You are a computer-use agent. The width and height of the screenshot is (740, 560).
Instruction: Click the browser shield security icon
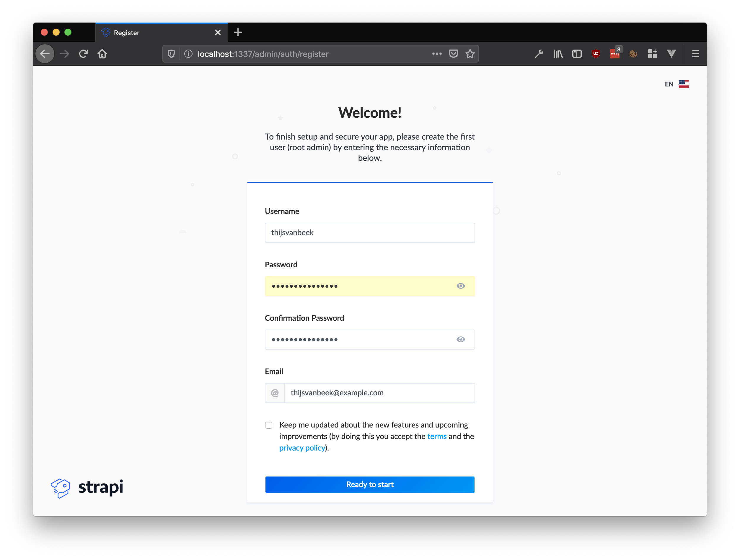[171, 53]
